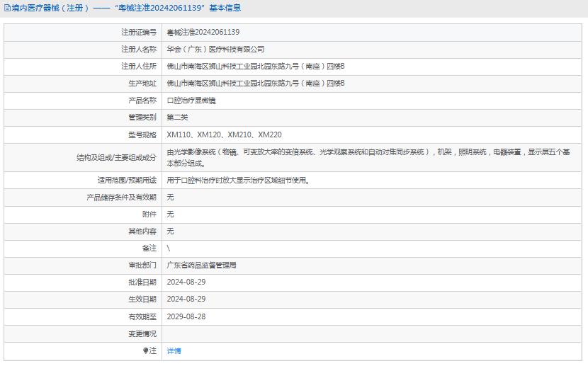Click the 审批部门 label
Screen dimensions: 588x366
[x=142, y=265]
